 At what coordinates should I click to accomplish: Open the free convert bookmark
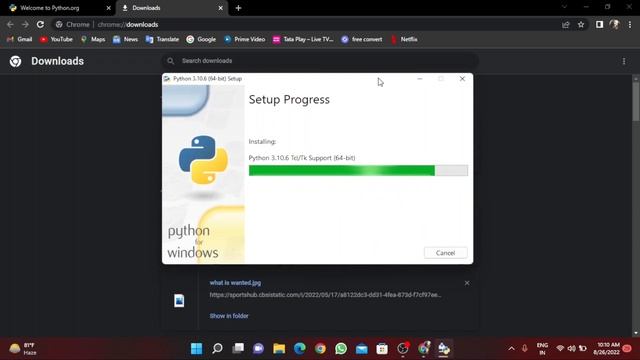tap(362, 39)
